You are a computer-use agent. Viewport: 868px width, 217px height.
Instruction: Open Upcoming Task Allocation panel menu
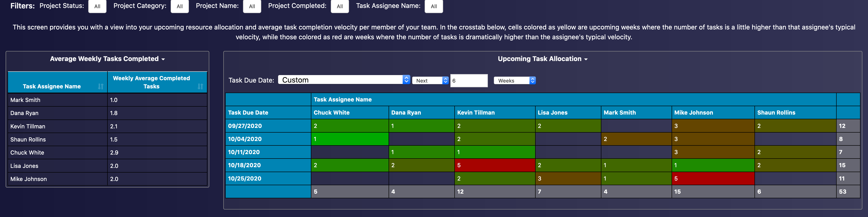coord(586,59)
